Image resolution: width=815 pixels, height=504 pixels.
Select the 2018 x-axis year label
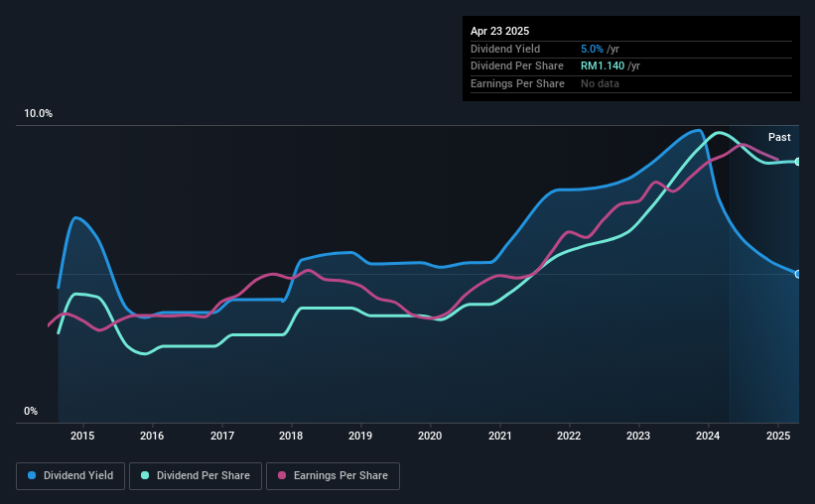coord(291,436)
